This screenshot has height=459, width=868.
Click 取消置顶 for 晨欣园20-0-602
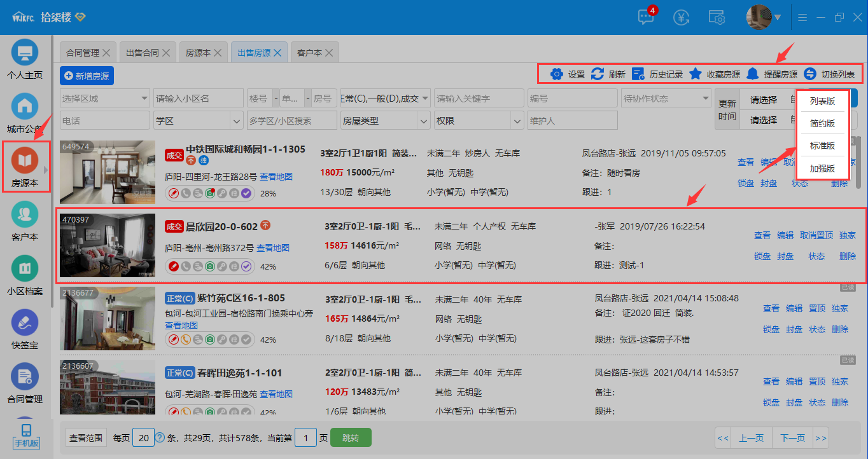(816, 235)
